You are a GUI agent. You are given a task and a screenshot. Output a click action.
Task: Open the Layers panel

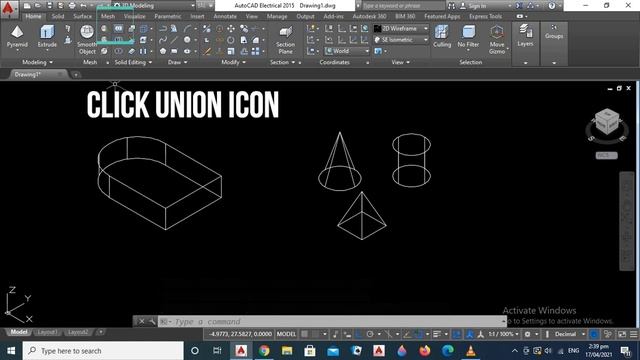[525, 36]
